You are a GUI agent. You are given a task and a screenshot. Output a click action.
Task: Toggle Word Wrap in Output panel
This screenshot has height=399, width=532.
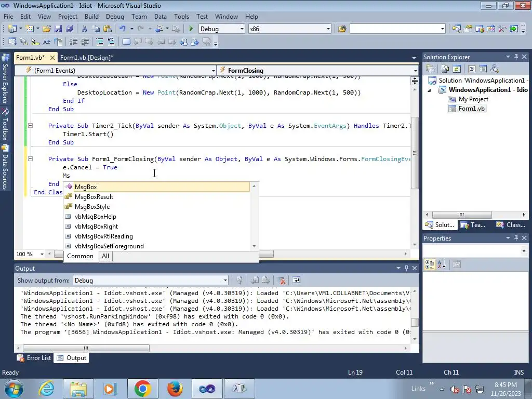[x=296, y=280]
